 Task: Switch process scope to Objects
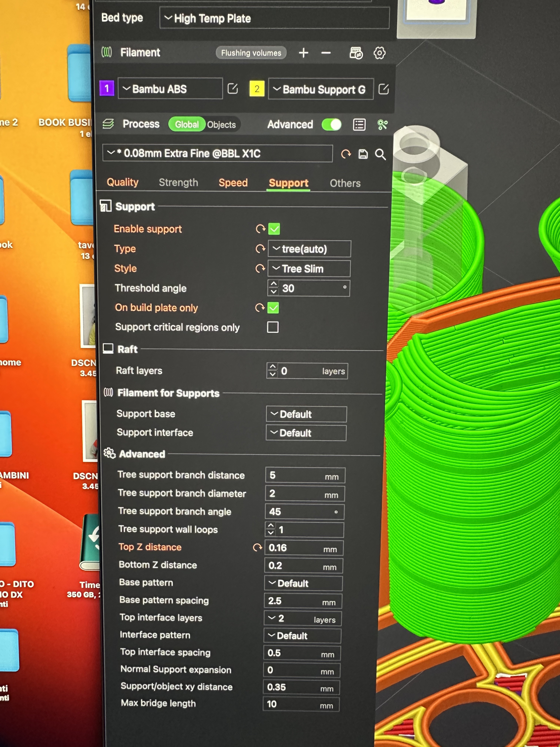coord(221,125)
